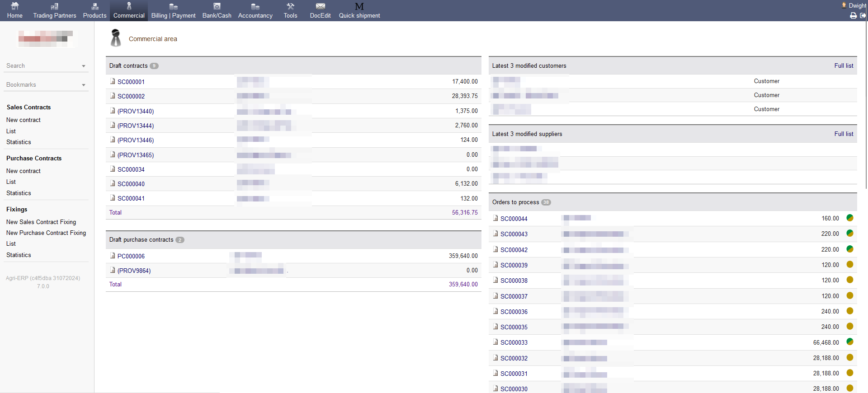Open draft contract SC000041
Image resolution: width=868 pixels, height=393 pixels.
(x=131, y=198)
